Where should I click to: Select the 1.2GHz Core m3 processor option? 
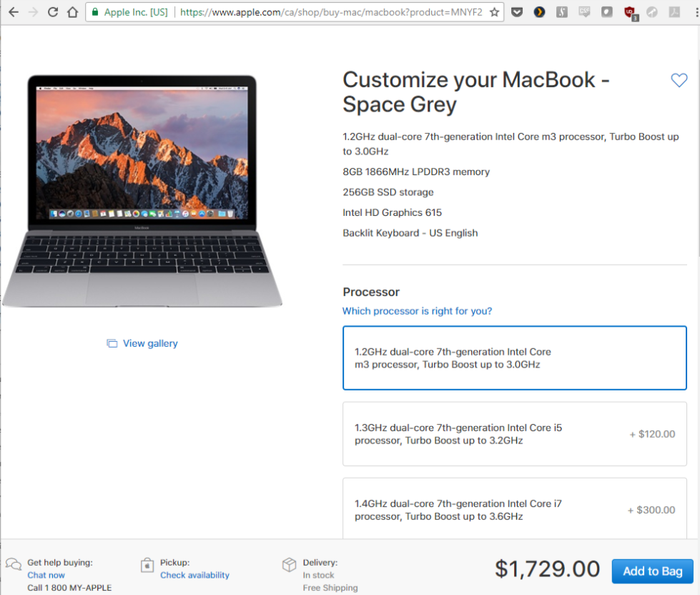point(514,358)
